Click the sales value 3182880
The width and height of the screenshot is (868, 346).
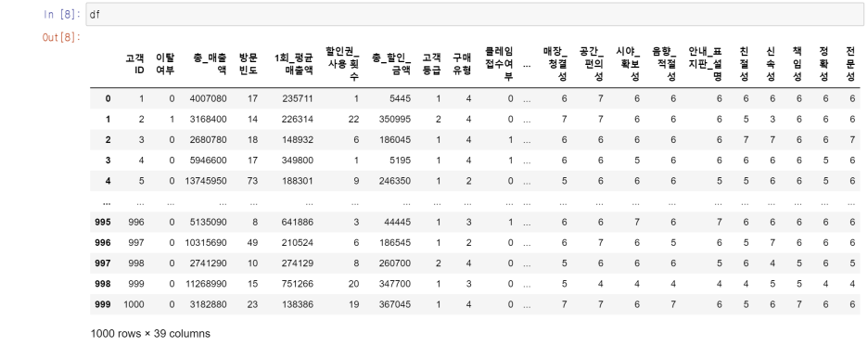pyautogui.click(x=208, y=304)
